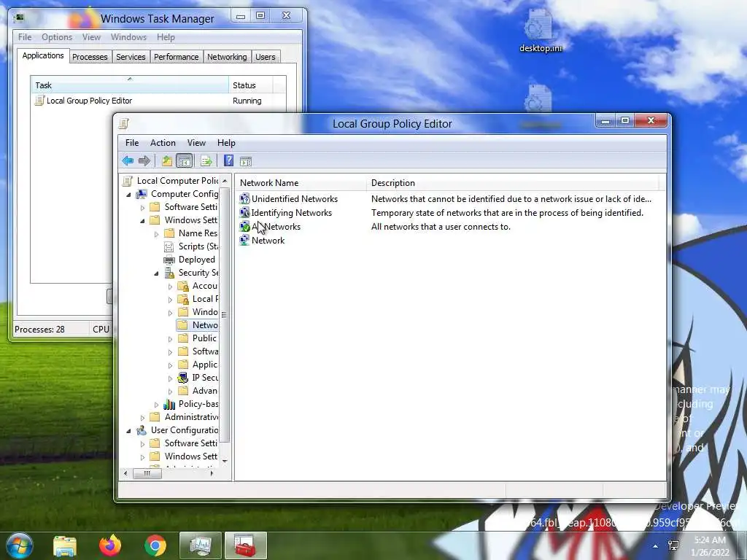
Task: Sort by Status column header in Task Manager
Action: 251,85
